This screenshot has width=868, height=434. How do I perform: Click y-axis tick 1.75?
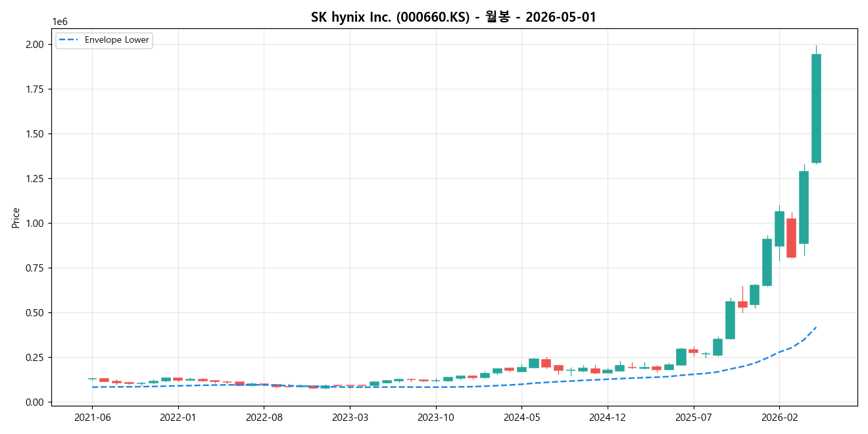[x=36, y=89]
